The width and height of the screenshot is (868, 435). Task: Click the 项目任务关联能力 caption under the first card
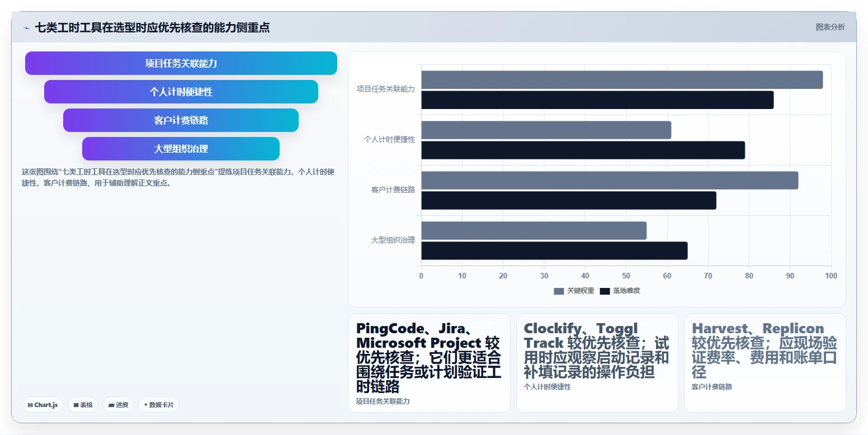tap(383, 401)
